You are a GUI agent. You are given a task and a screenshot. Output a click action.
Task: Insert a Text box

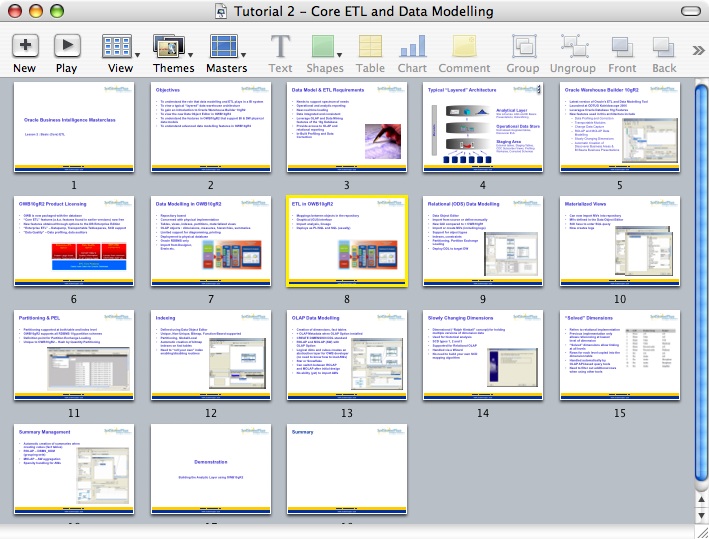pyautogui.click(x=280, y=46)
